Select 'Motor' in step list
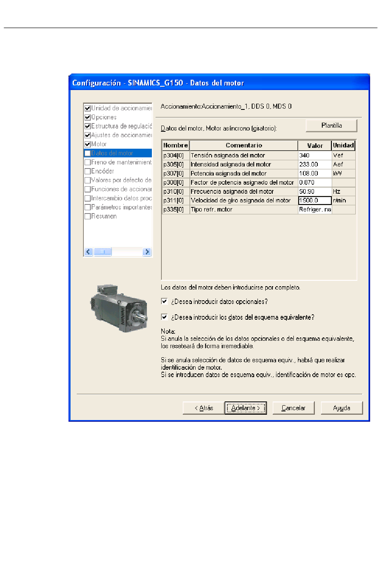 pyautogui.click(x=99, y=144)
